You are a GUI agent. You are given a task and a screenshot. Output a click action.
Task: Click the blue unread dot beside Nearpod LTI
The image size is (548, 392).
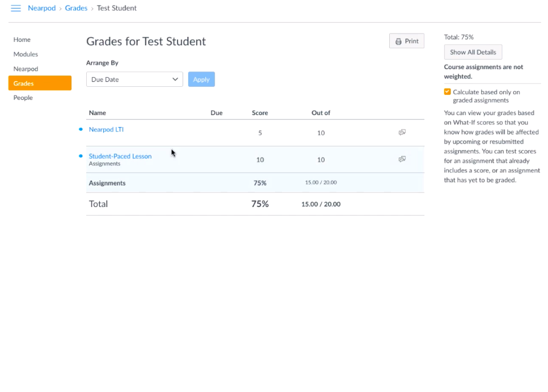click(x=81, y=129)
